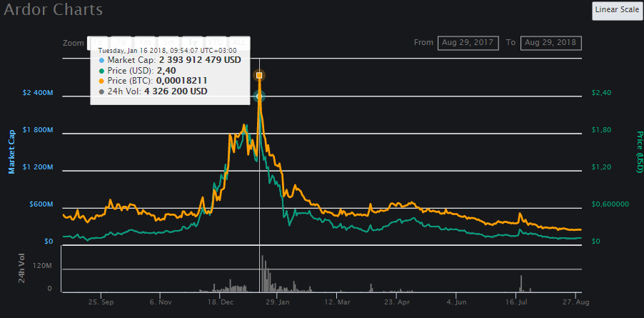
Task: Click the $2,40 price axis label
Action: [601, 93]
